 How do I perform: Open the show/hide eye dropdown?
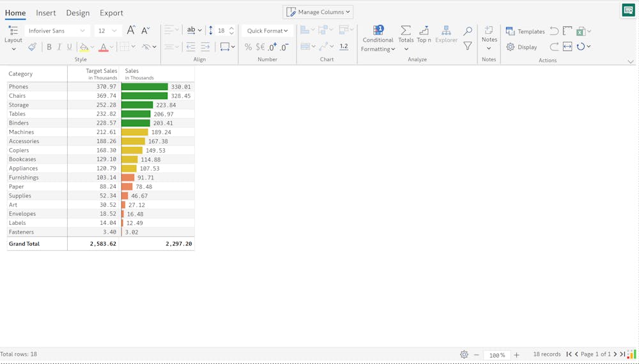tap(149, 47)
